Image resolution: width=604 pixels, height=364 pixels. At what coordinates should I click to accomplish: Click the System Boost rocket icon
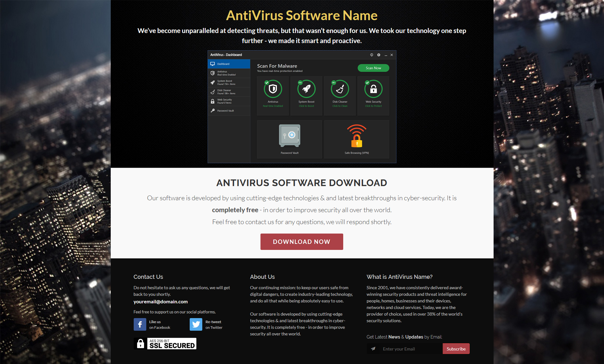tap(306, 89)
